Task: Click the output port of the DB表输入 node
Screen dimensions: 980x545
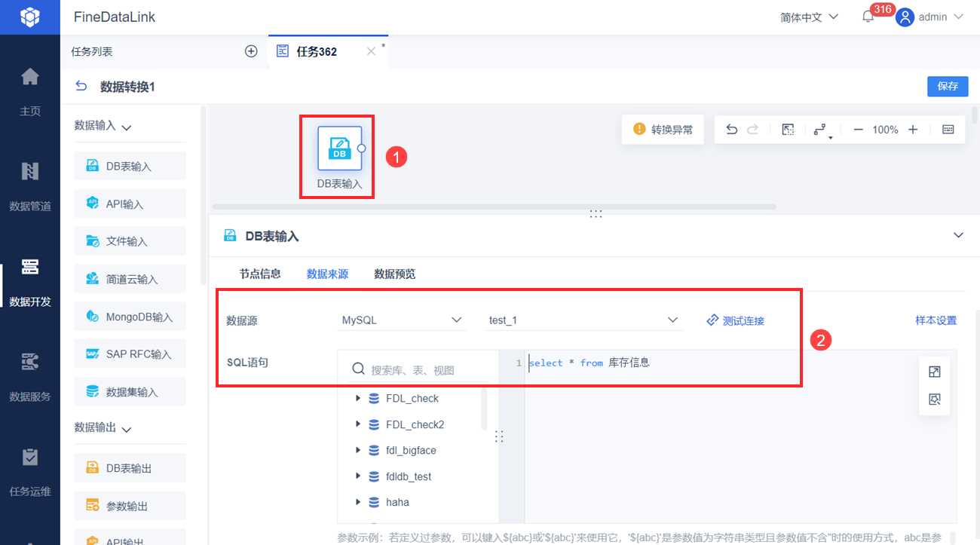Action: coord(361,148)
